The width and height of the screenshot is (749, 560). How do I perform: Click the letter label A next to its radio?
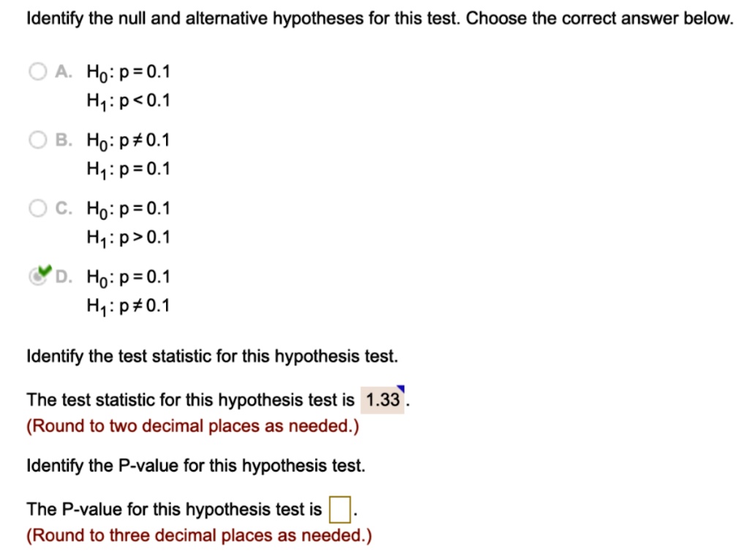(x=62, y=71)
